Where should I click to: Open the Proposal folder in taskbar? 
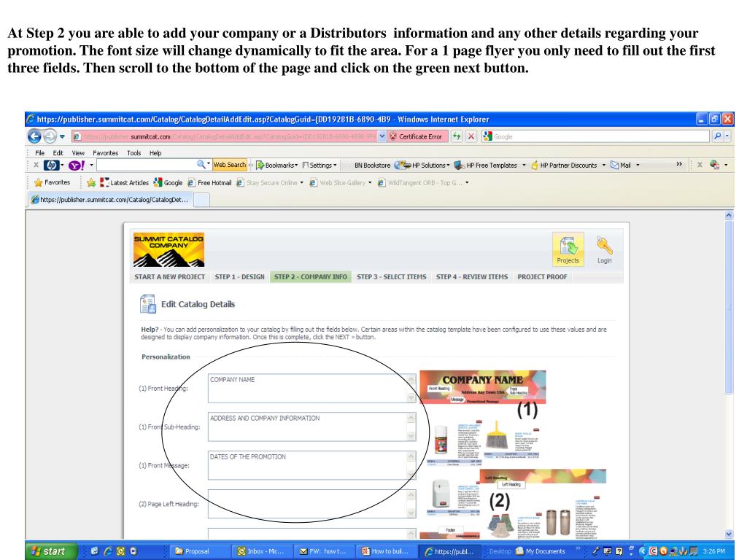pos(199,551)
